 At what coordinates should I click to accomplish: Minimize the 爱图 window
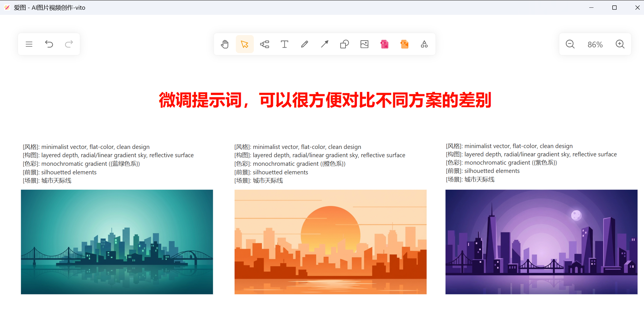coord(591,8)
